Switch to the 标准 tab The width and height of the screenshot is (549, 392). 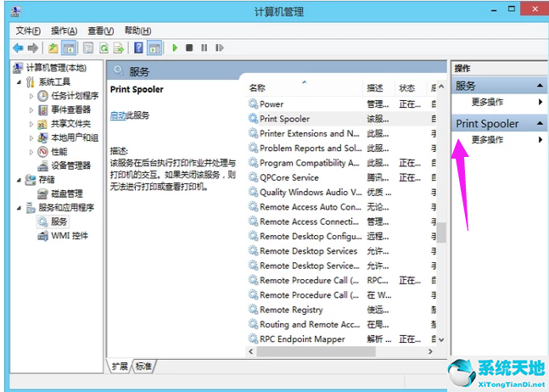(143, 367)
